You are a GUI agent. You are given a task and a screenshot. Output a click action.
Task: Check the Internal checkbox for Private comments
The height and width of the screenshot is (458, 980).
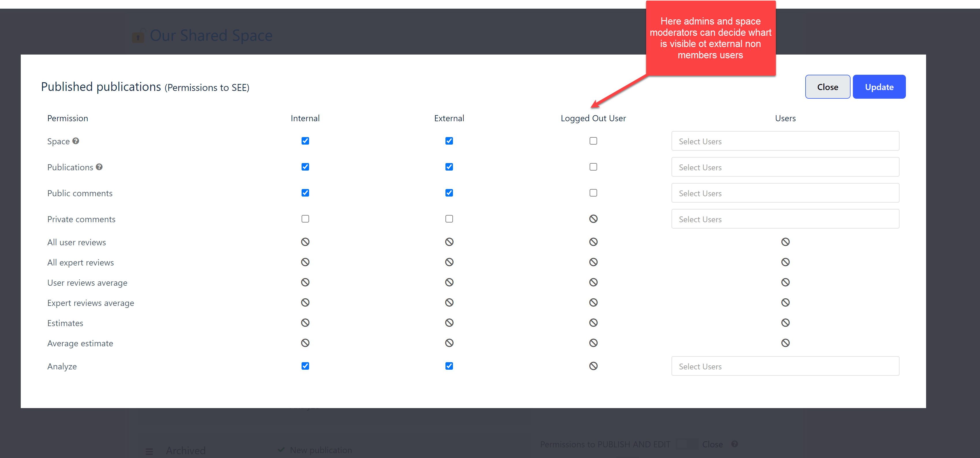pos(305,219)
